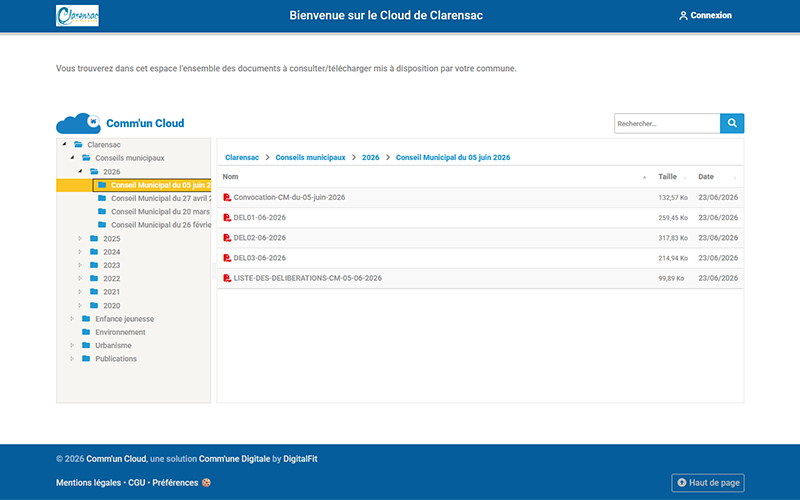Viewport: 800px width, 500px height.
Task: Go to 2026 in the breadcrumb
Action: [370, 157]
